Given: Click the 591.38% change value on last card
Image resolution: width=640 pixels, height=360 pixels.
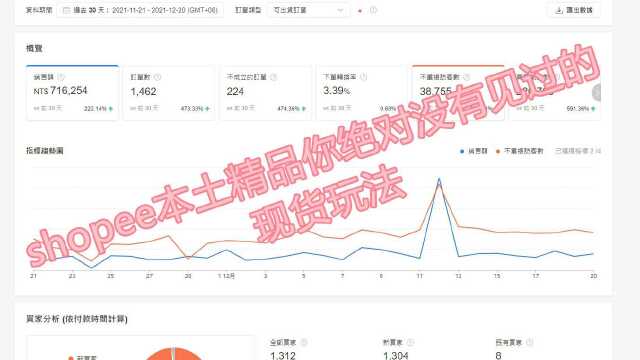Looking at the screenshot, I should coord(578,109).
